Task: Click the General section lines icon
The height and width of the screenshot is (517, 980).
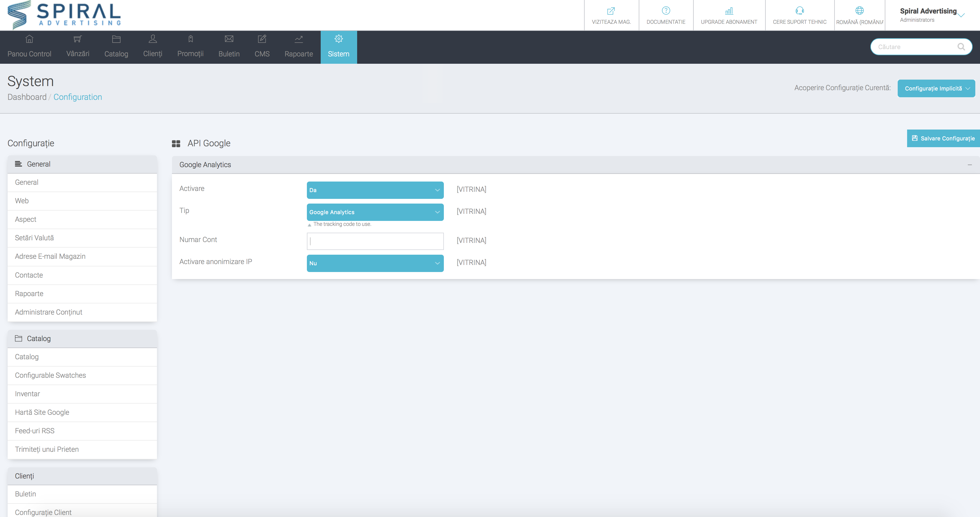Action: pyautogui.click(x=18, y=164)
